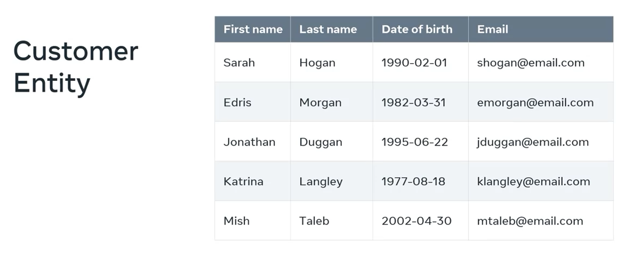Image resolution: width=644 pixels, height=265 pixels.
Task: Select the Email column header
Action: (492, 29)
